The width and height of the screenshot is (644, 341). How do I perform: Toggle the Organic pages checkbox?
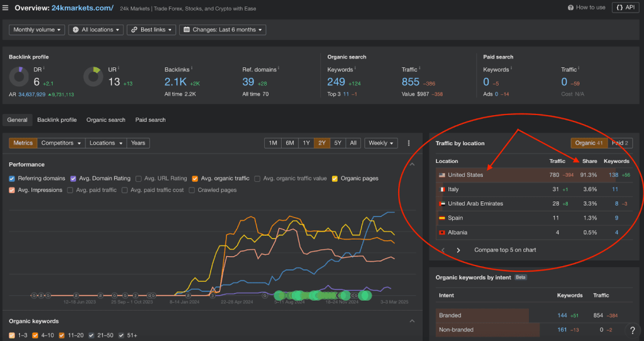coord(335,178)
